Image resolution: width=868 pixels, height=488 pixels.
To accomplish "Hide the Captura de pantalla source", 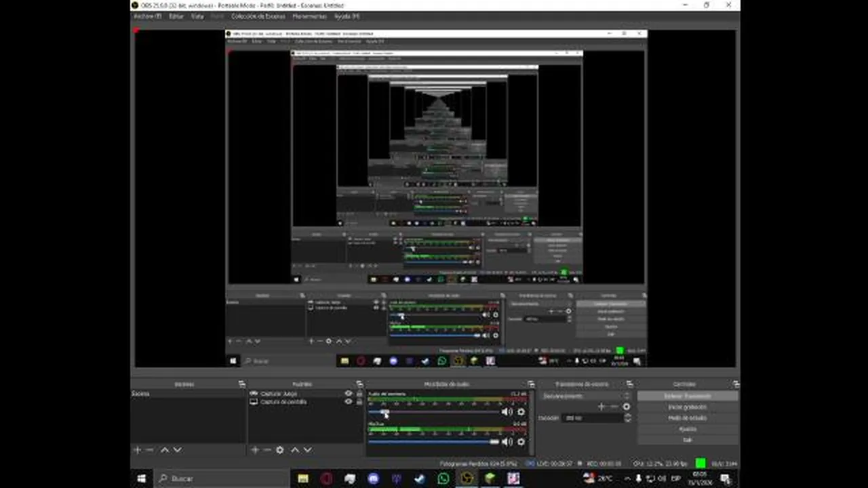I will [x=349, y=401].
